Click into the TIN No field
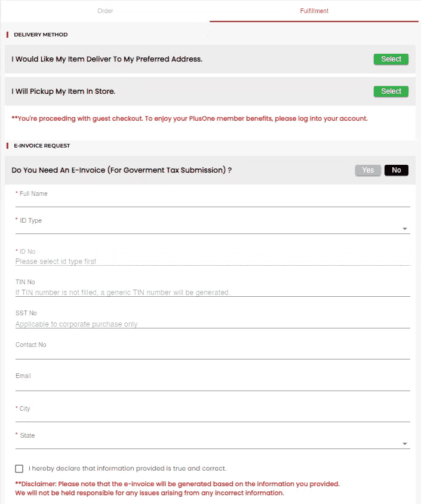The height and width of the screenshot is (504, 421). (213, 292)
